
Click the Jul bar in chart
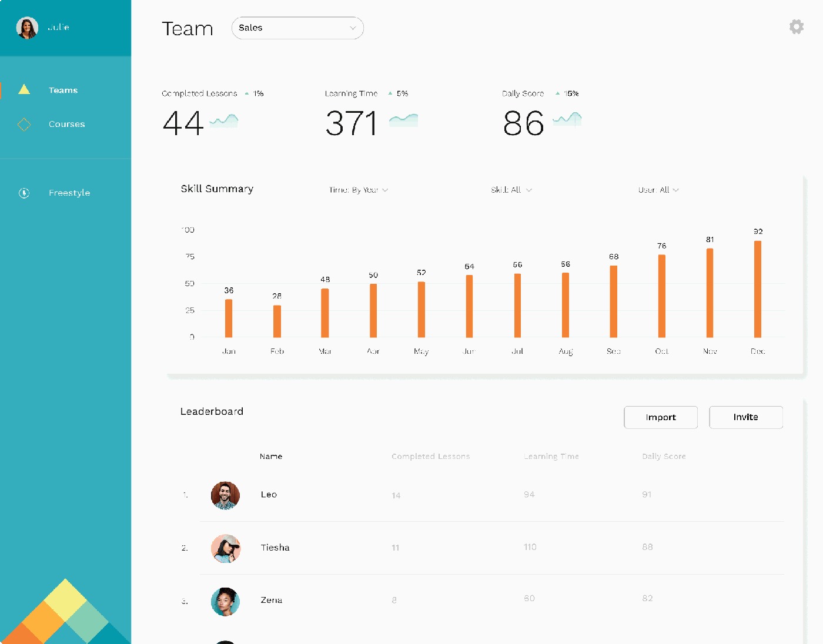tap(517, 306)
